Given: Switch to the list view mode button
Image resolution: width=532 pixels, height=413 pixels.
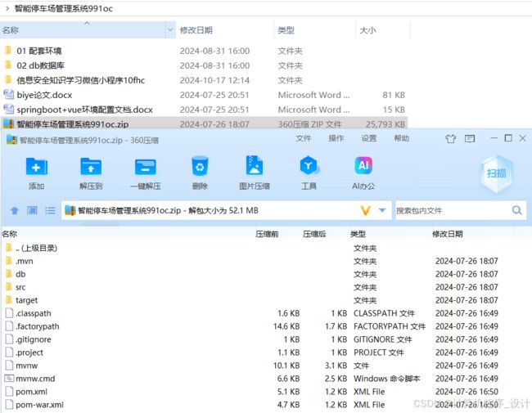Looking at the screenshot, I should click(x=50, y=210).
